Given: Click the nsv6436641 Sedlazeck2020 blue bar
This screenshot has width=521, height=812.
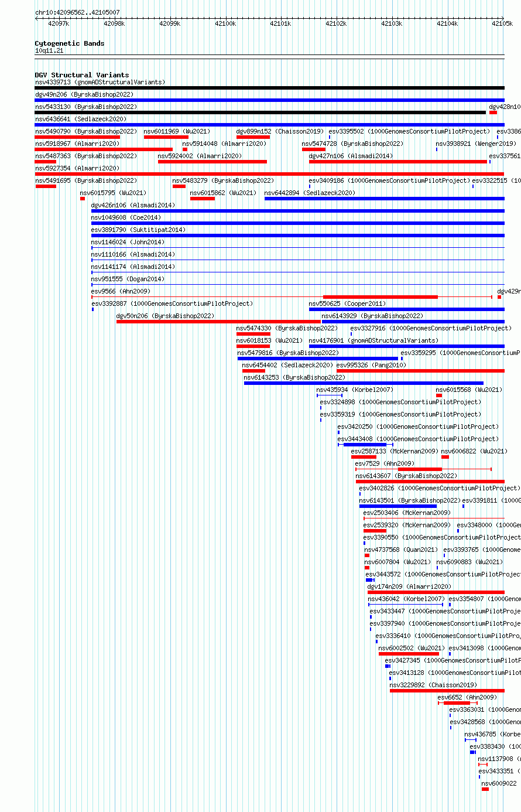Looking at the screenshot, I should click(x=269, y=125).
